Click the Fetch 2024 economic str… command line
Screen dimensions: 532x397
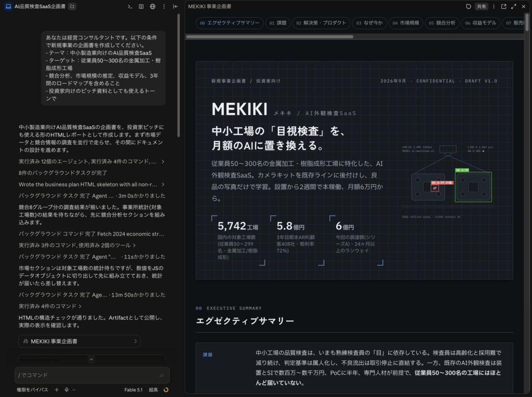click(x=91, y=234)
